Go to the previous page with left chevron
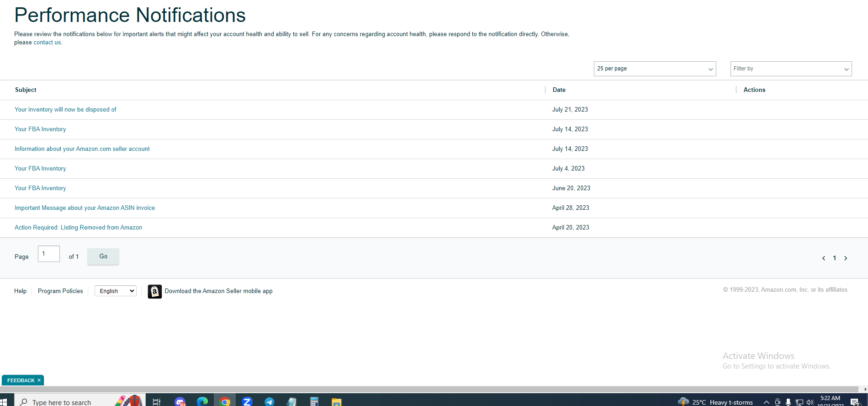868x406 pixels. [824, 258]
